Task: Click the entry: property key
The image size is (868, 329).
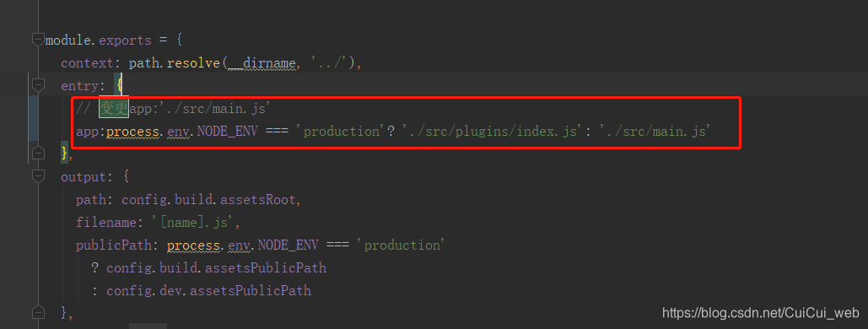Action: click(x=83, y=86)
